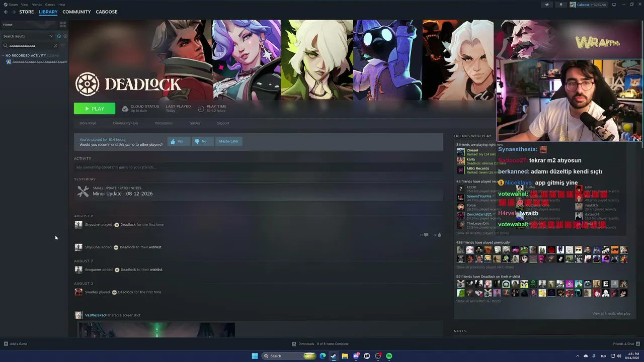644x362 pixels.
Task: Open the Minor Update 08-12-2026 patch notes
Action: click(x=122, y=194)
